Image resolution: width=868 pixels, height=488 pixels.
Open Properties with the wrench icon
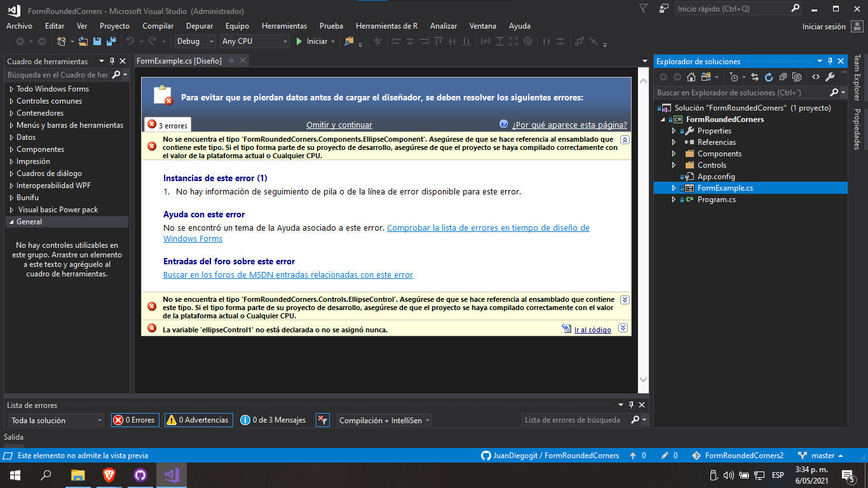point(830,77)
